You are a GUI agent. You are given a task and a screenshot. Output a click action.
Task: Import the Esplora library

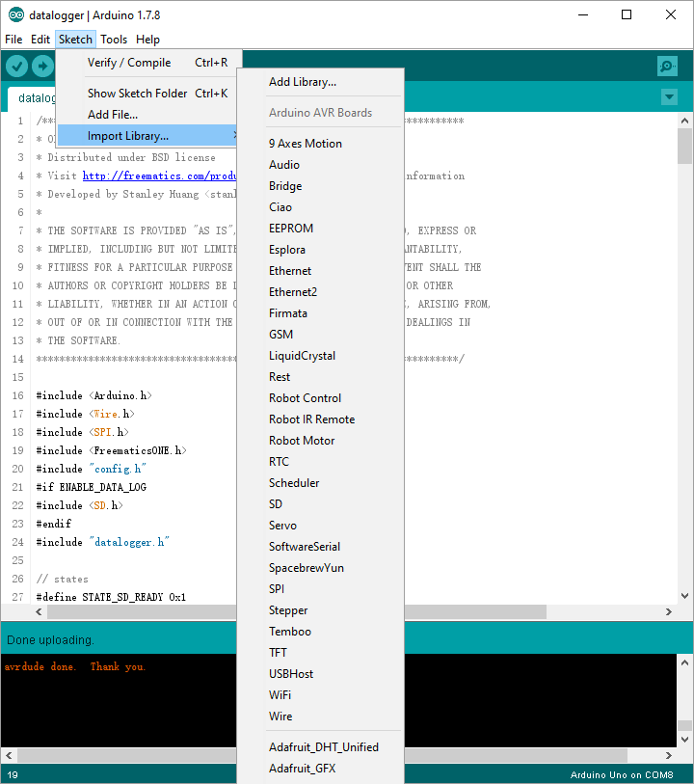point(320,250)
